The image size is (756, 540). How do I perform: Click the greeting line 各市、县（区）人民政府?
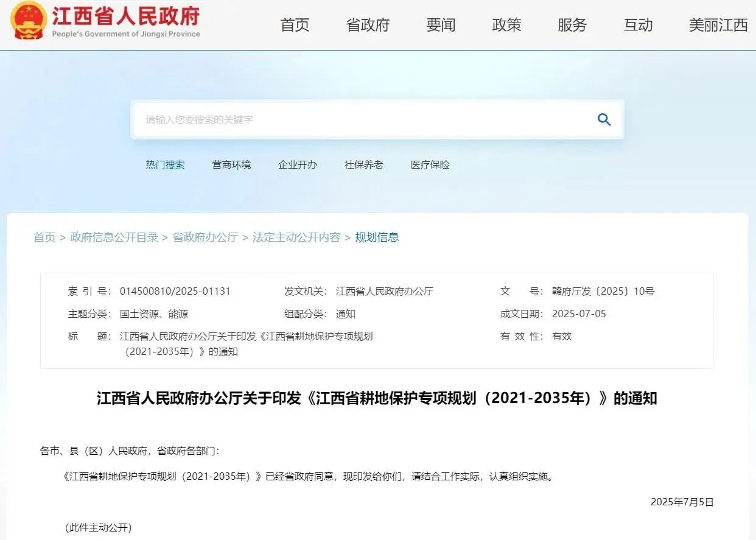129,451
